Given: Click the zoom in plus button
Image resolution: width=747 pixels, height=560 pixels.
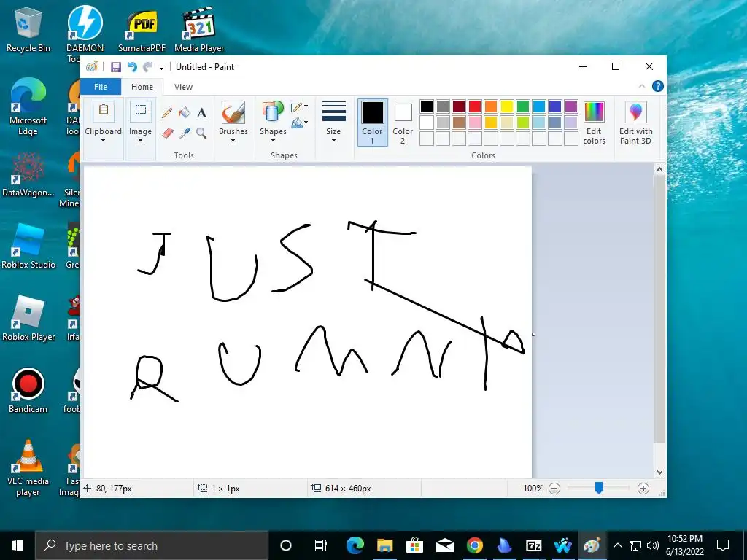Looking at the screenshot, I should pos(643,488).
